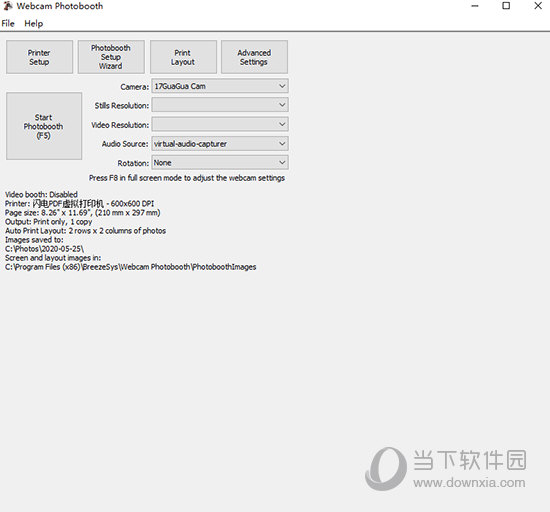Image resolution: width=550 pixels, height=512 pixels.
Task: Click the 'Auto Print Layout: 2 rows x 2 columns' line
Action: pos(85,231)
